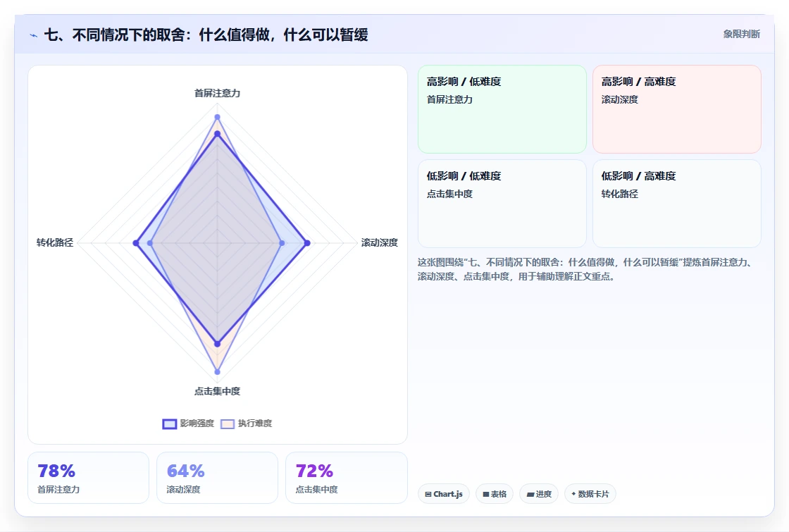
Task: Click the 首屏注意力 axis label on radar chart
Action: tap(218, 93)
